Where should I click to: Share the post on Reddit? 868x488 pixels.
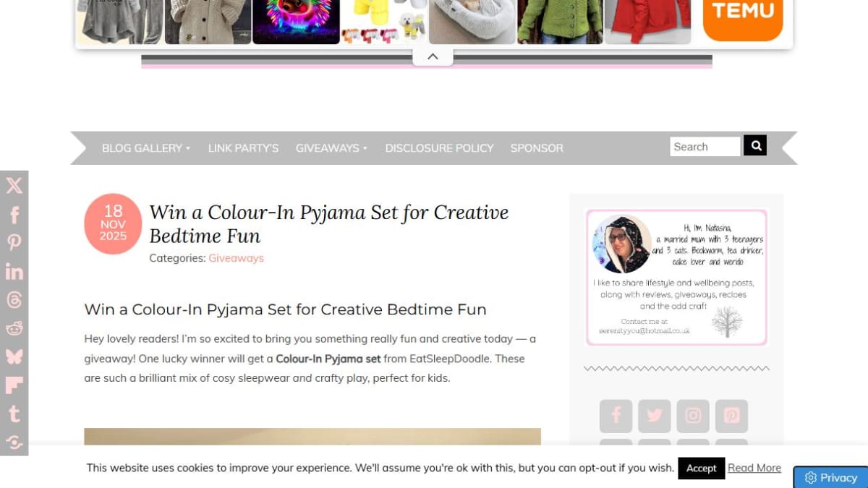pyautogui.click(x=14, y=328)
